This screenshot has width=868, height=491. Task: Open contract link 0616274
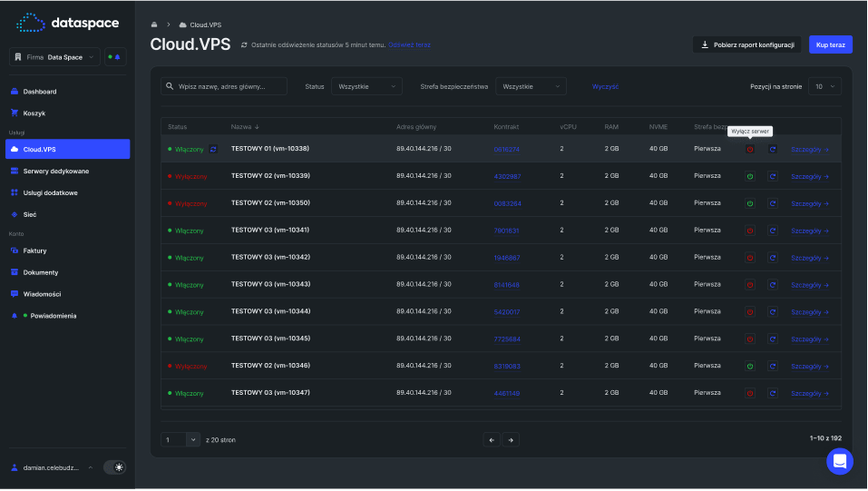pyautogui.click(x=506, y=150)
